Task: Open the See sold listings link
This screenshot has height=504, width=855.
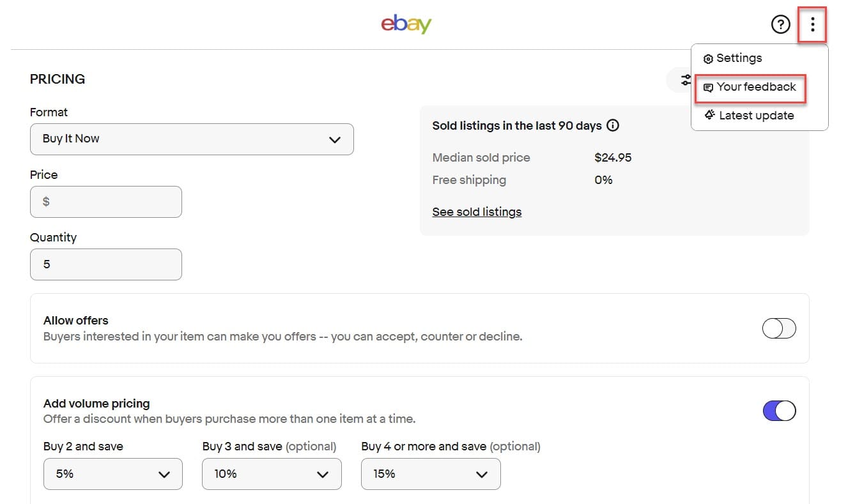Action: coord(477,211)
